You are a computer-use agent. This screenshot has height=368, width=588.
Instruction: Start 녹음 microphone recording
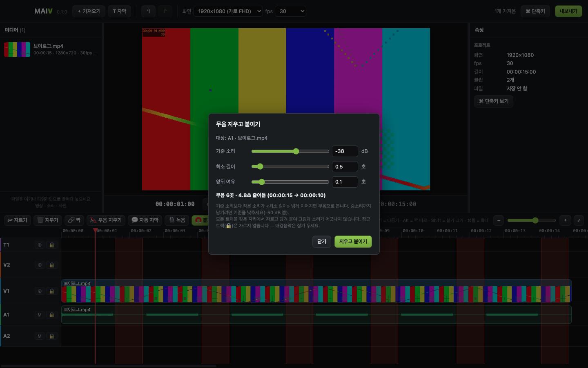click(177, 220)
